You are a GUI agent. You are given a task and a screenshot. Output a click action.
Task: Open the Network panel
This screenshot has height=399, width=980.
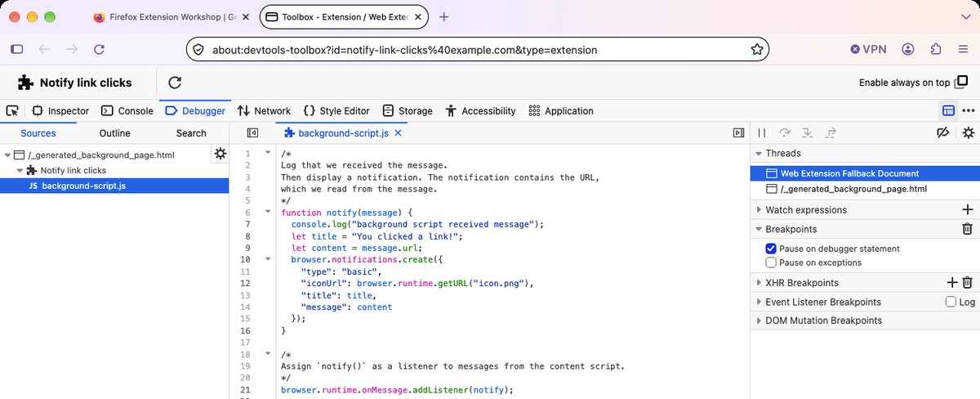point(264,110)
